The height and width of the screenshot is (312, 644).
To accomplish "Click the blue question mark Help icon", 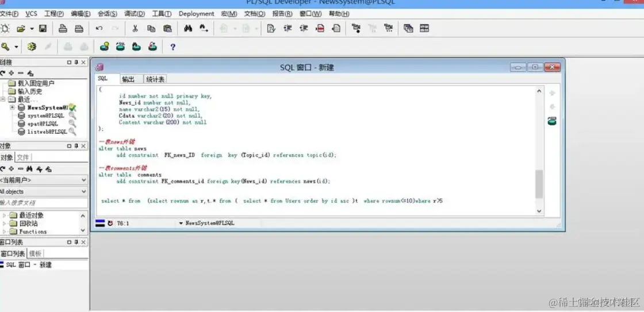I will [x=172, y=47].
